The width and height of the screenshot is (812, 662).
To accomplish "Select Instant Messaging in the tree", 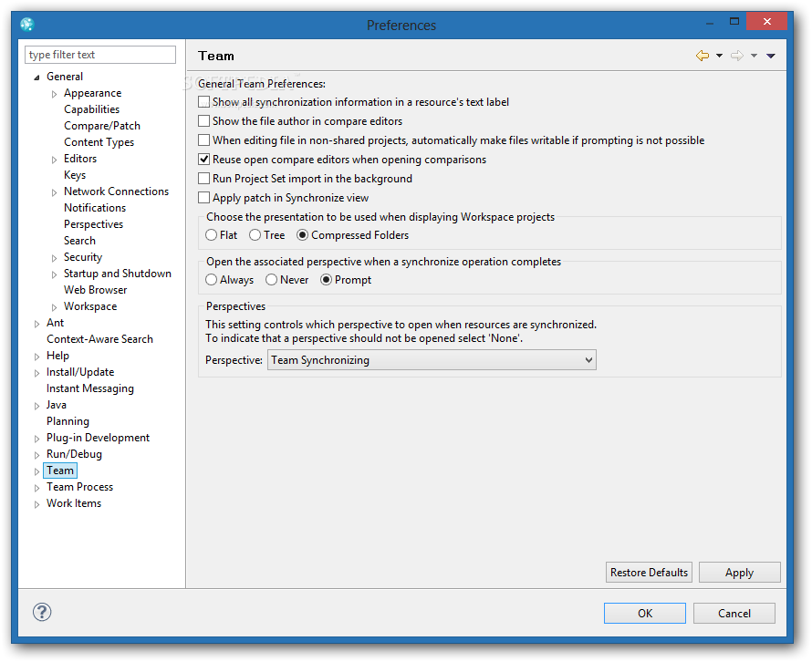I will click(90, 388).
